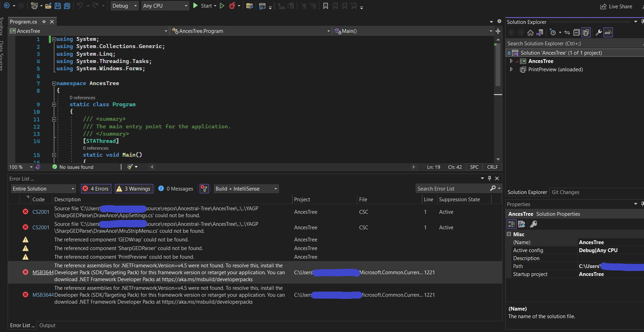Open the Build + IntelliSense dropdown

pos(246,188)
